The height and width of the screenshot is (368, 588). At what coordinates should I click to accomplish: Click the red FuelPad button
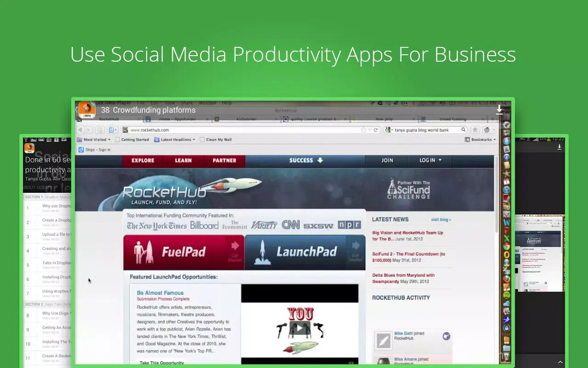[x=184, y=252]
